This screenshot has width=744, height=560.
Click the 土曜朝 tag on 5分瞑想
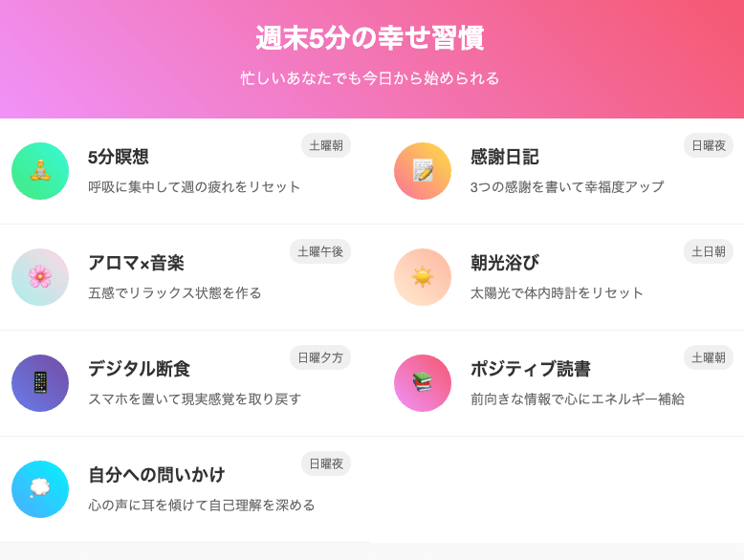coord(326,145)
